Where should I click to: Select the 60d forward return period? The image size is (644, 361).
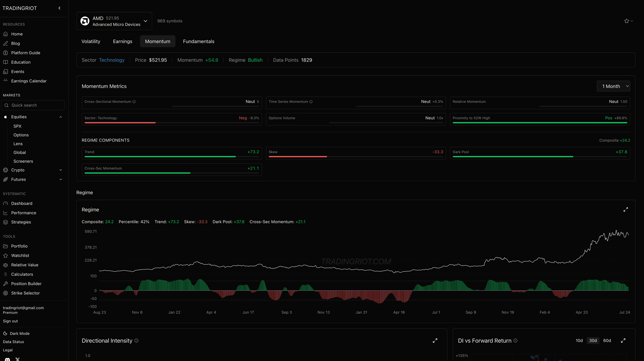[x=607, y=340]
